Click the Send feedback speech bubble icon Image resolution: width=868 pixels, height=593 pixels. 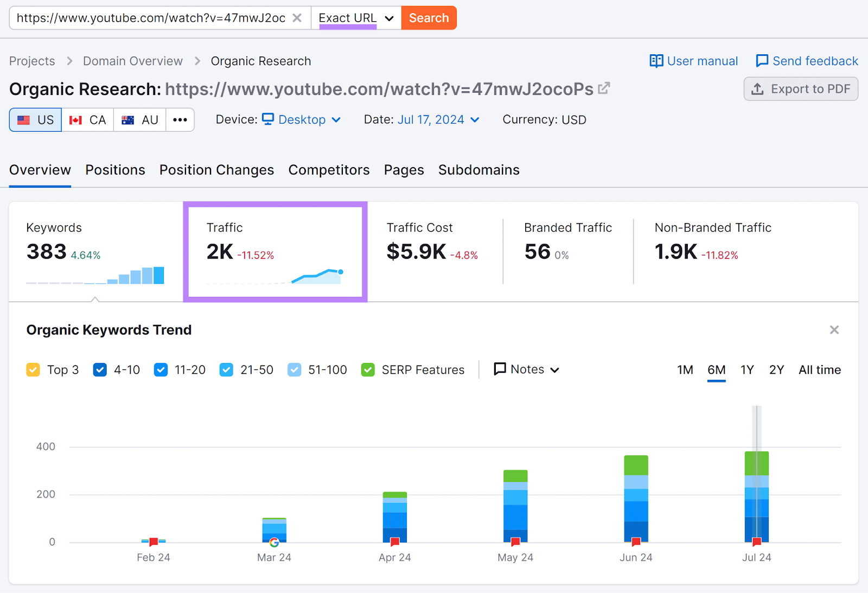[x=762, y=61]
